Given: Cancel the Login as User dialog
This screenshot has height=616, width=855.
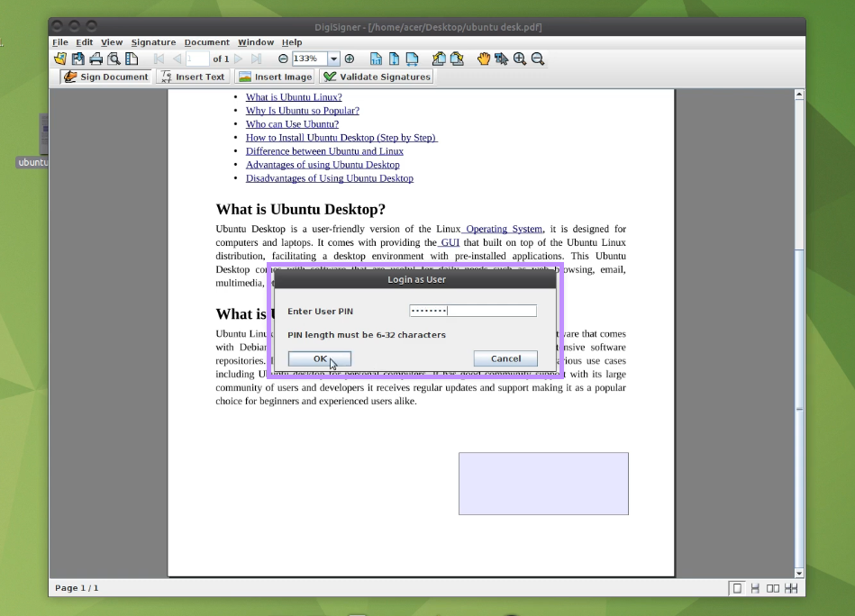Looking at the screenshot, I should coord(505,358).
